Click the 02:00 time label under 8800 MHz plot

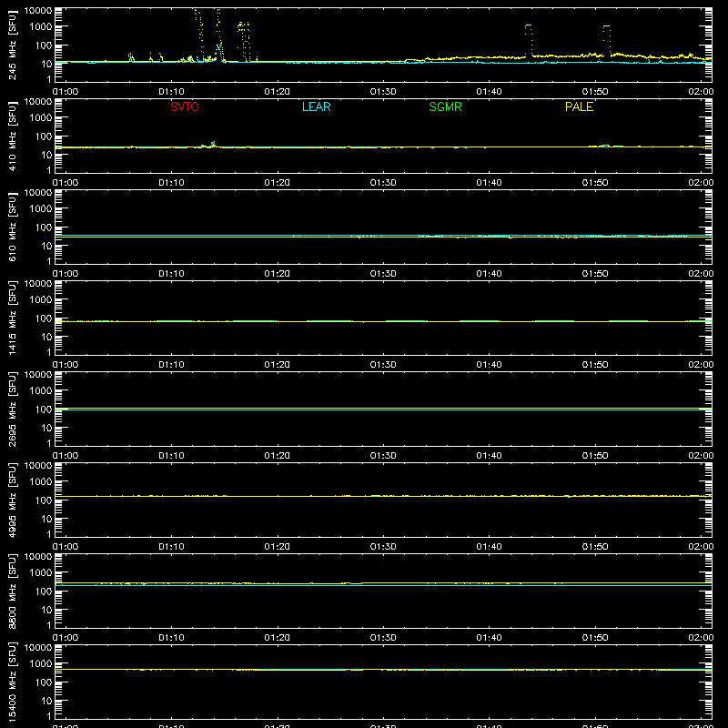701,638
